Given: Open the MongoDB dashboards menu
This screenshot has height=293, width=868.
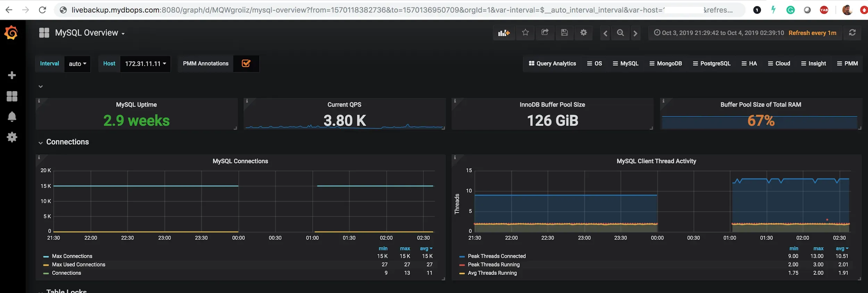Looking at the screenshot, I should pos(666,63).
